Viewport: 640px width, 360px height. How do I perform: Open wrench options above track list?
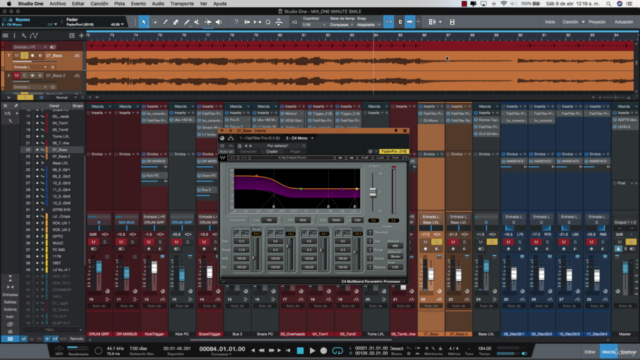24,36
